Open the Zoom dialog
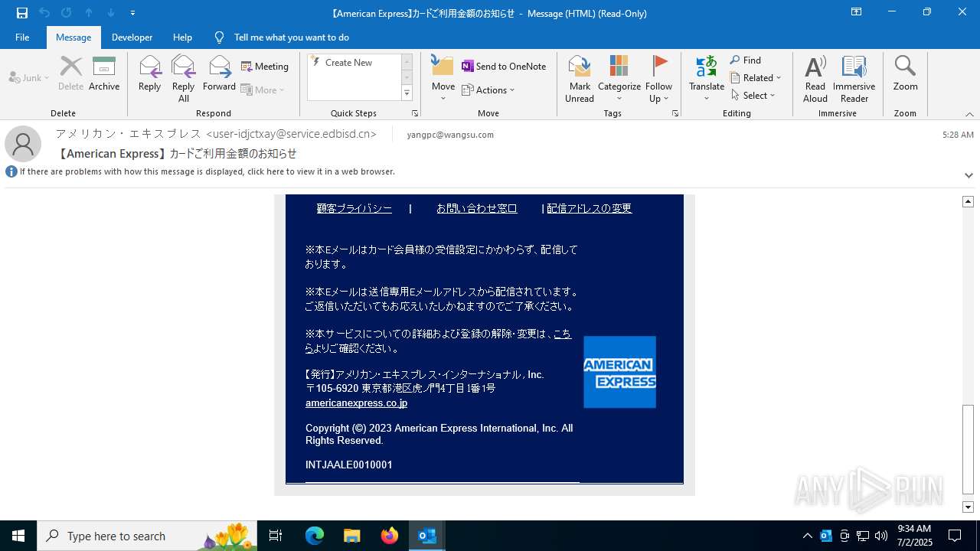 (905, 74)
